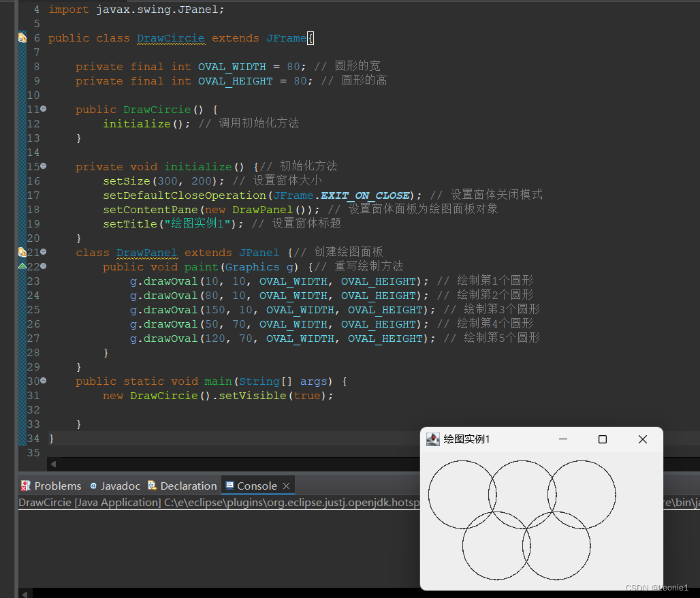Image resolution: width=700 pixels, height=598 pixels.
Task: Click drawOval call on line 25
Action: tap(170, 310)
